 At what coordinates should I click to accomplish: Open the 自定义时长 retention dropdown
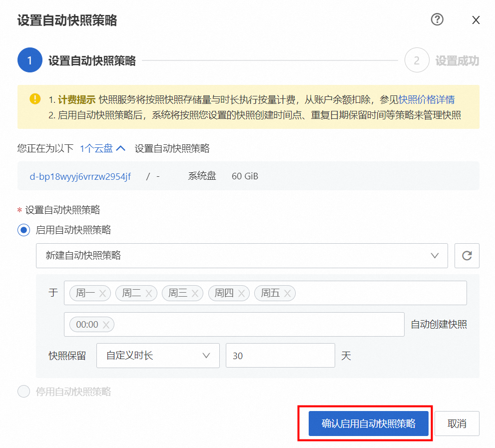(x=158, y=356)
